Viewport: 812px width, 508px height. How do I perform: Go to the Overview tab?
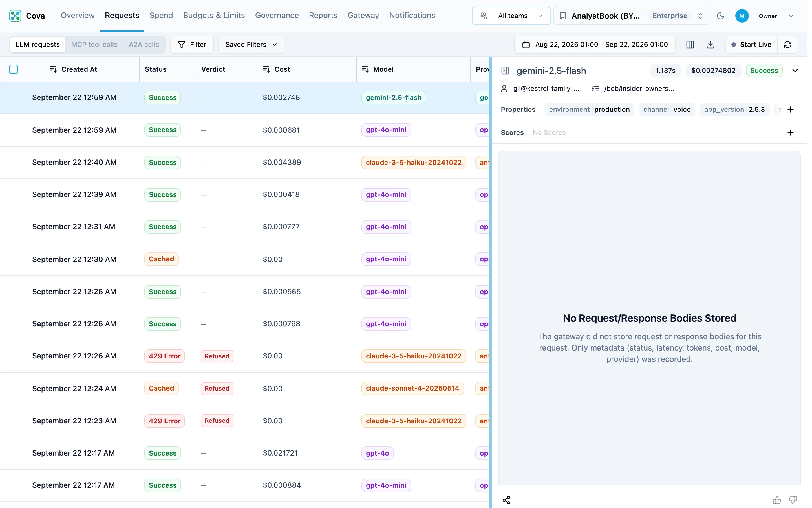point(78,16)
